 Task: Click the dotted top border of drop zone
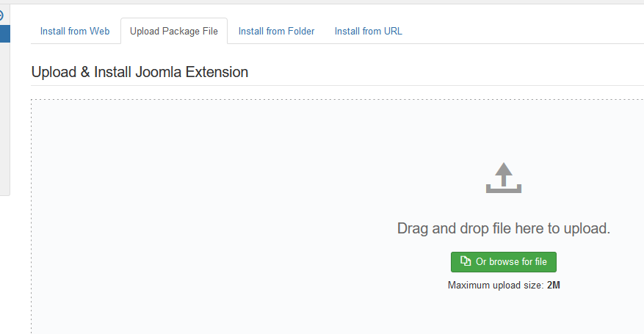(294, 99)
